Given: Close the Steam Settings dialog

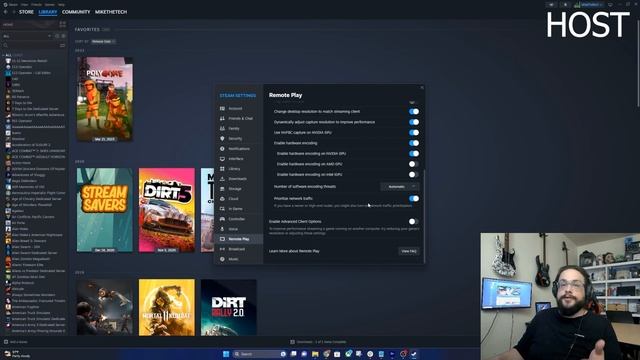Looking at the screenshot, I should tap(422, 87).
